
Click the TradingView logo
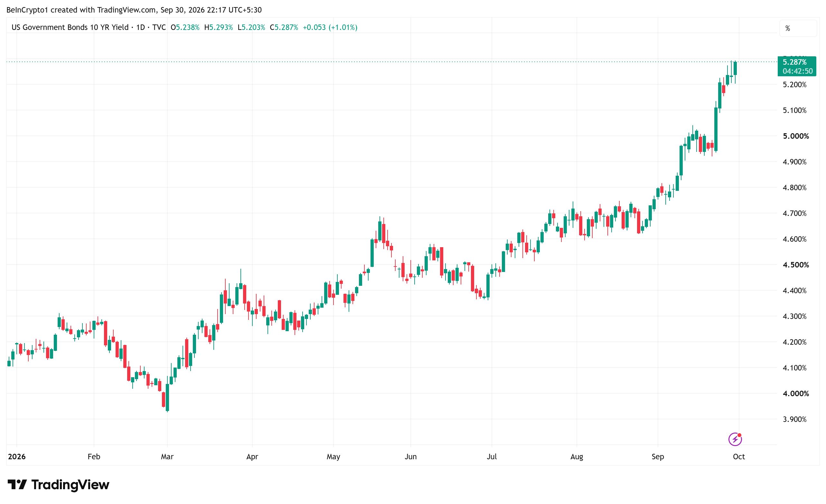point(58,485)
